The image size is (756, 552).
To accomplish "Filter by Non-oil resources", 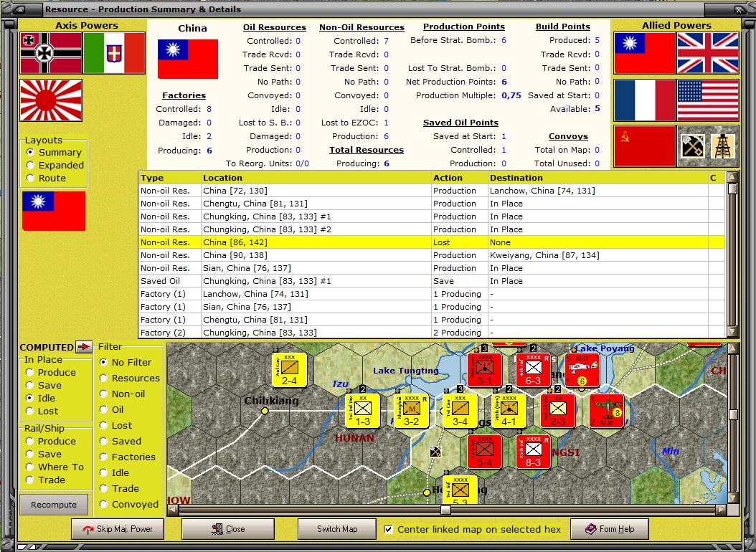I will [x=122, y=394].
